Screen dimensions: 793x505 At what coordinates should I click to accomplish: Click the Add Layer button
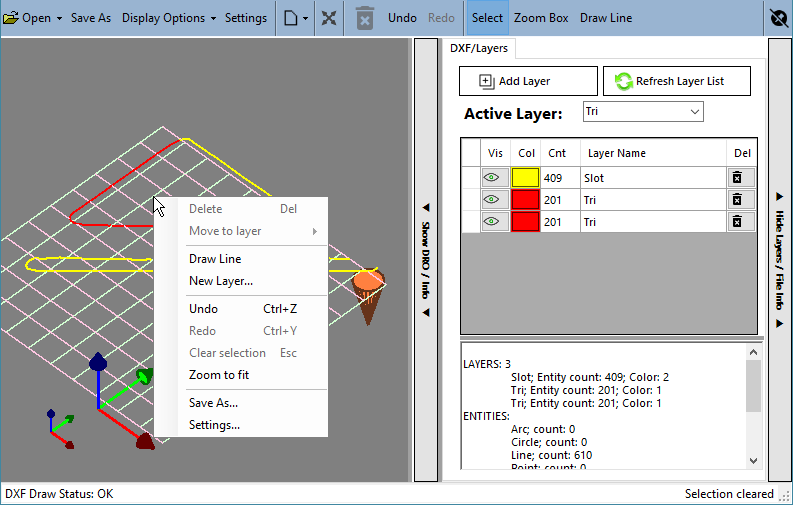pyautogui.click(x=528, y=81)
